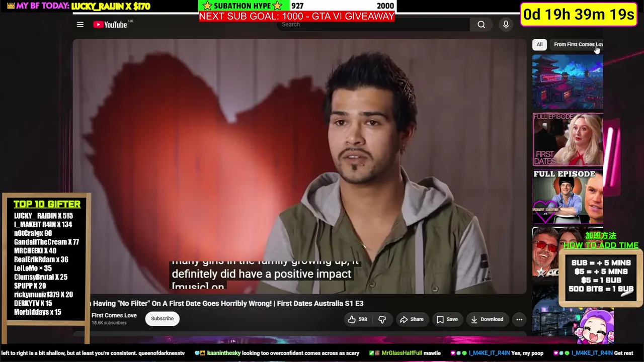The image size is (644, 362).
Task: Click the GandalfTheCream X 77 gifter entry
Action: tap(46, 242)
